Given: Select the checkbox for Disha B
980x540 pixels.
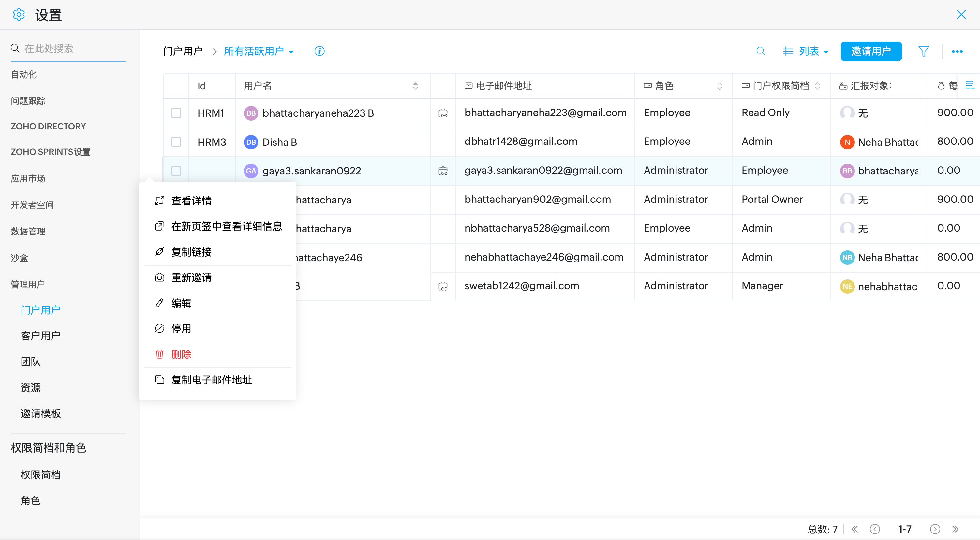Looking at the screenshot, I should (x=176, y=142).
